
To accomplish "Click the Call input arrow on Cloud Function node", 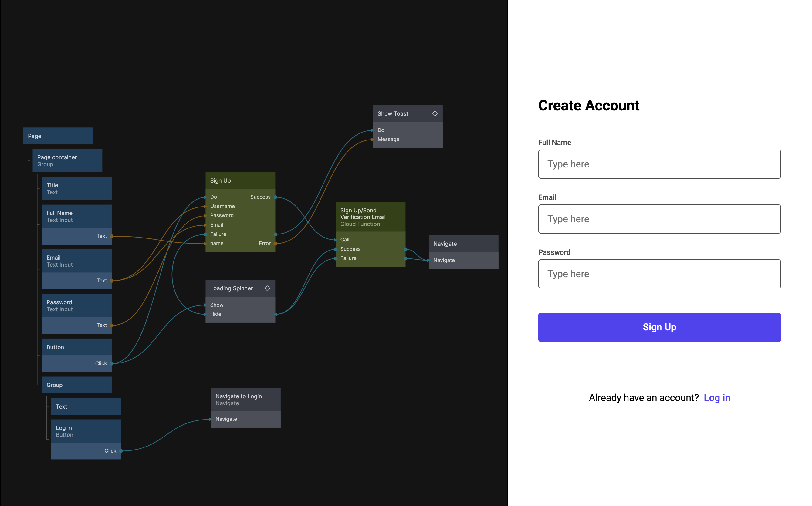I will tap(335, 240).
